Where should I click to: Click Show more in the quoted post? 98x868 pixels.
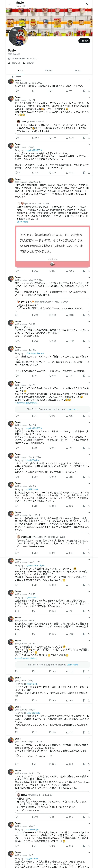click(22, 222)
